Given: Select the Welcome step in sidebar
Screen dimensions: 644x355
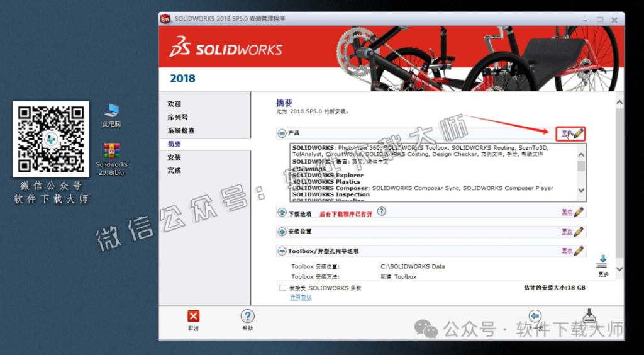Looking at the screenshot, I should pyautogui.click(x=174, y=104).
